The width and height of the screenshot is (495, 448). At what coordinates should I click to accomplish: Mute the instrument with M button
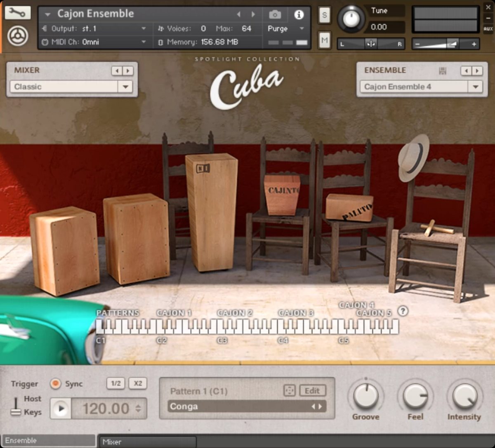325,40
